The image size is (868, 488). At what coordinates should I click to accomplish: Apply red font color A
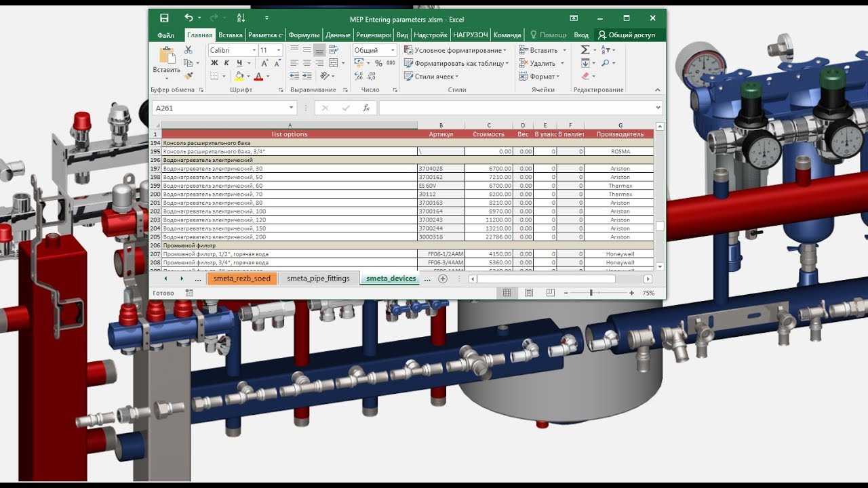[x=258, y=77]
